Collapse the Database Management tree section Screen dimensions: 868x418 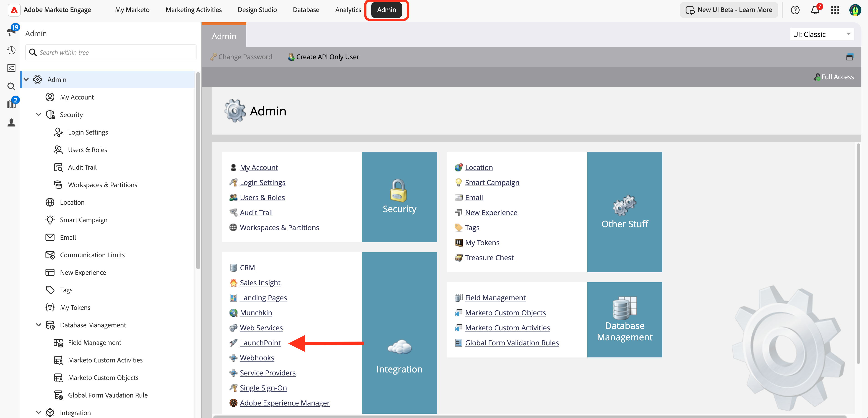coord(38,325)
